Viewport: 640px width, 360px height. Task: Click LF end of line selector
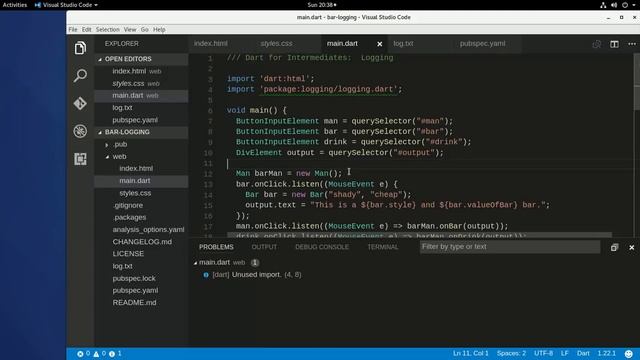(x=564, y=353)
